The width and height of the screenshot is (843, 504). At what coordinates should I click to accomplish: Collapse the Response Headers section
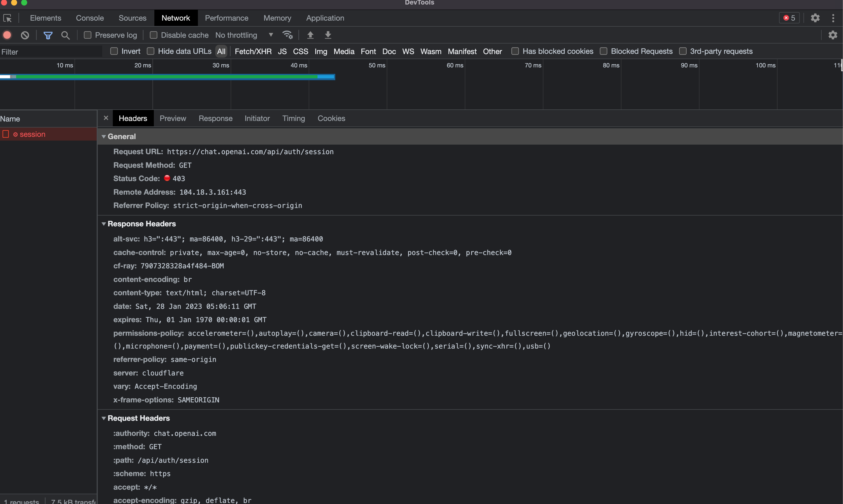point(104,224)
